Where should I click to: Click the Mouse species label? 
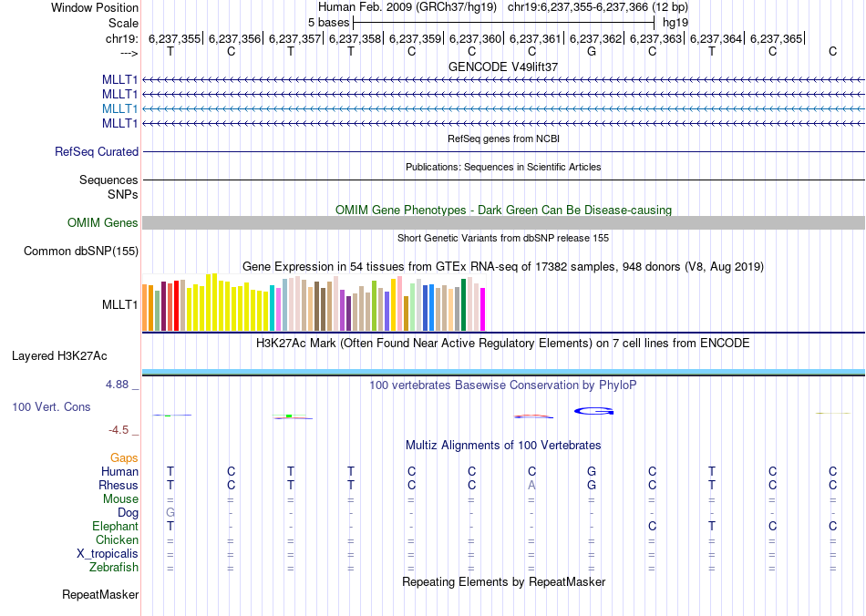click(120, 499)
